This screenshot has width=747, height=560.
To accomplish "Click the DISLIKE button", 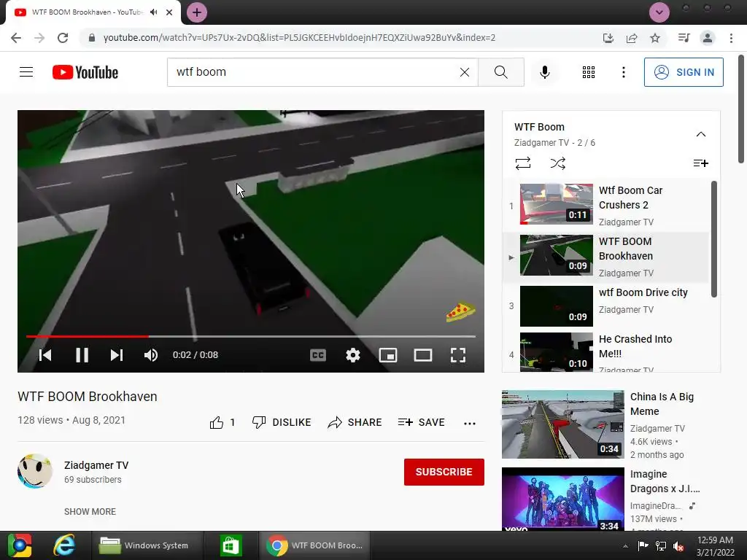I will [x=282, y=422].
